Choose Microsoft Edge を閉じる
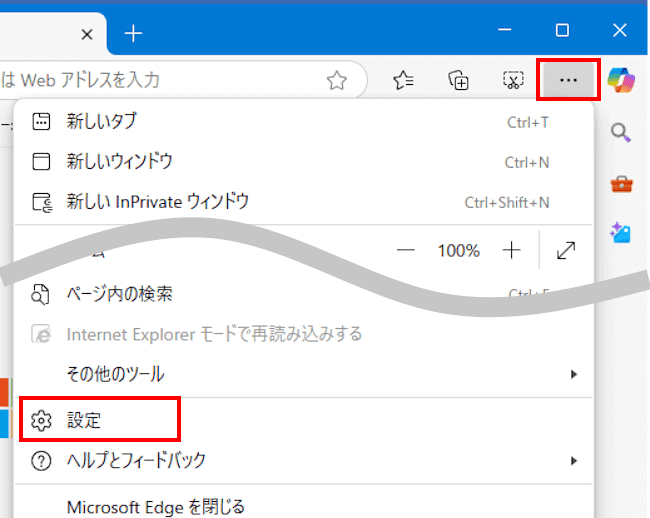The width and height of the screenshot is (650, 518). click(303, 507)
